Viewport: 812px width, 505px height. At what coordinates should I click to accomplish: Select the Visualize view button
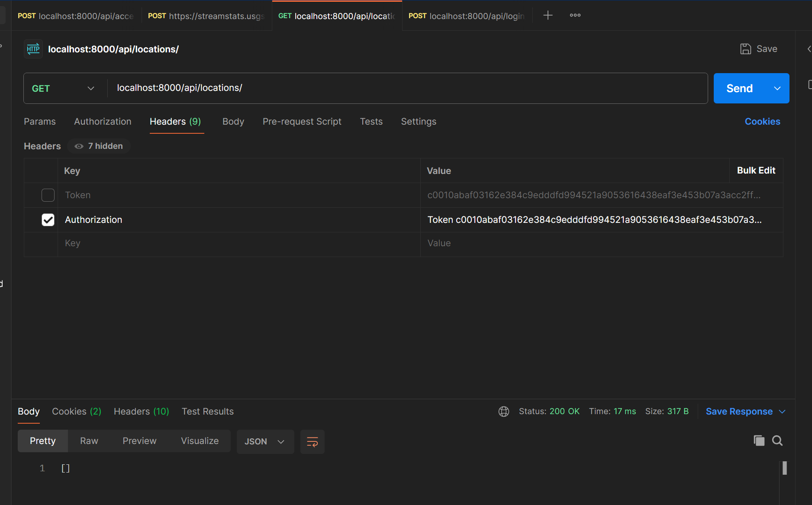[200, 441]
